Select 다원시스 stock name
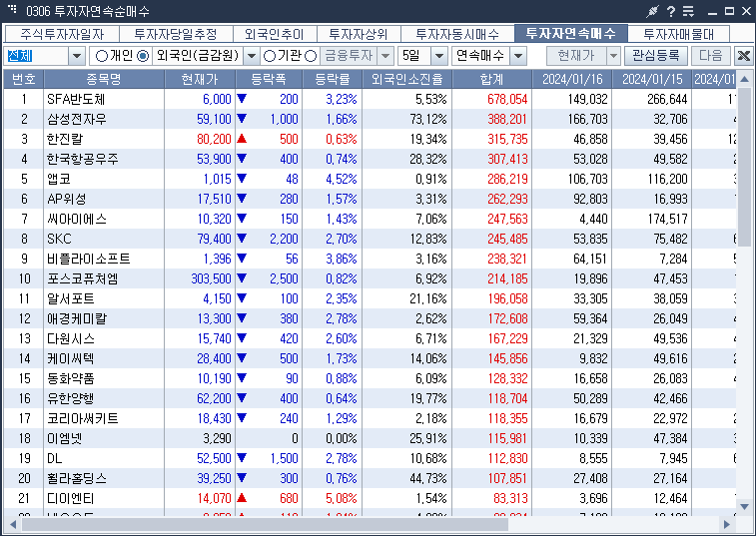This screenshot has width=756, height=536. [70, 338]
